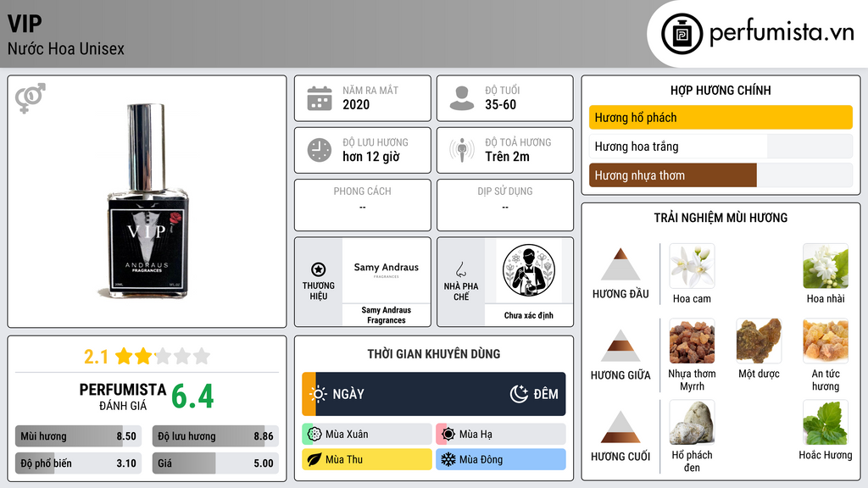Click the Dịp sử dụng info card

[x=505, y=205]
